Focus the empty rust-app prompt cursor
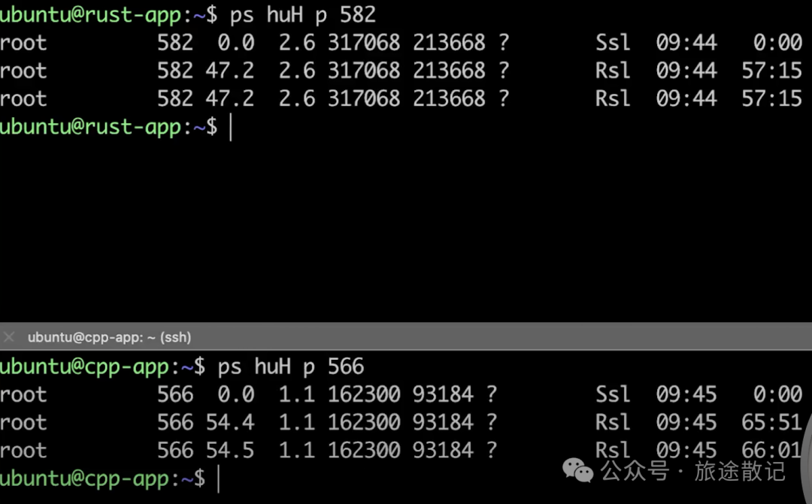The image size is (812, 504). 231,127
